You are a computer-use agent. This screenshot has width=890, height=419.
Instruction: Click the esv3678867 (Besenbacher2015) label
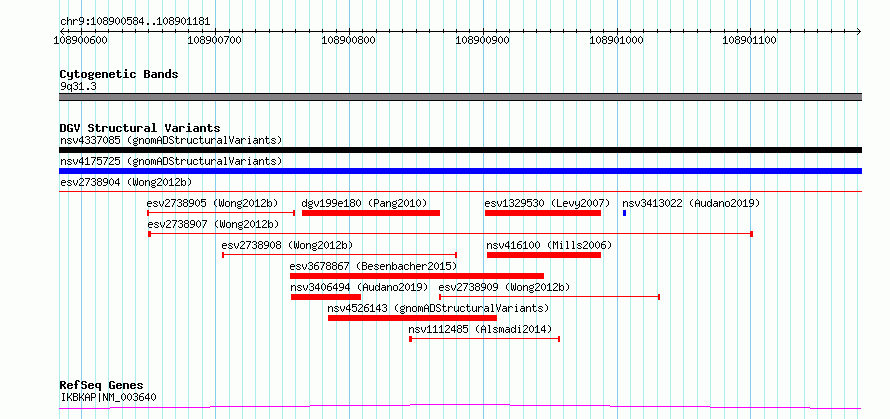(373, 266)
